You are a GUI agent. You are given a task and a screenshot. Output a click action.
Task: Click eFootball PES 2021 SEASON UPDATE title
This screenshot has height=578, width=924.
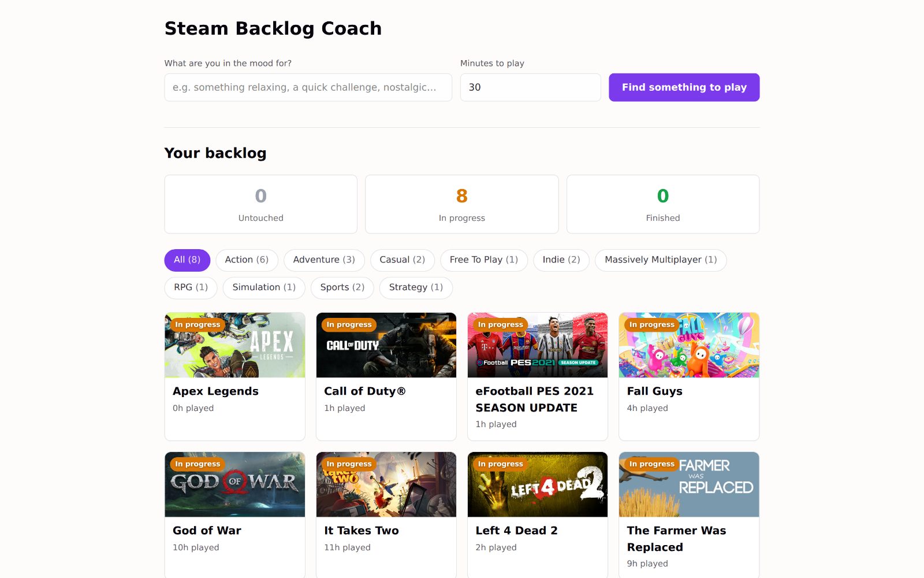[534, 399]
